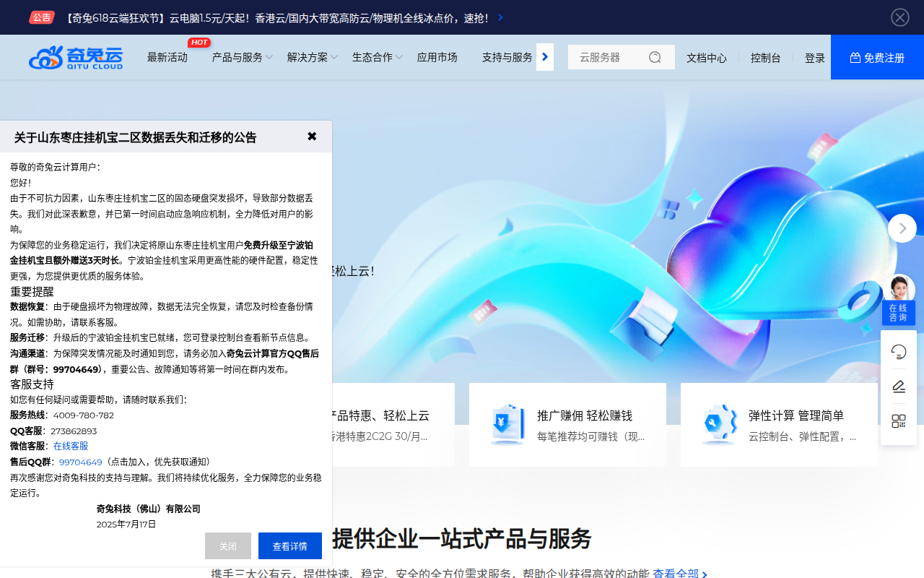Open the 产品特惠、轻松上云 card
This screenshot has height=578, width=924.
(x=393, y=425)
